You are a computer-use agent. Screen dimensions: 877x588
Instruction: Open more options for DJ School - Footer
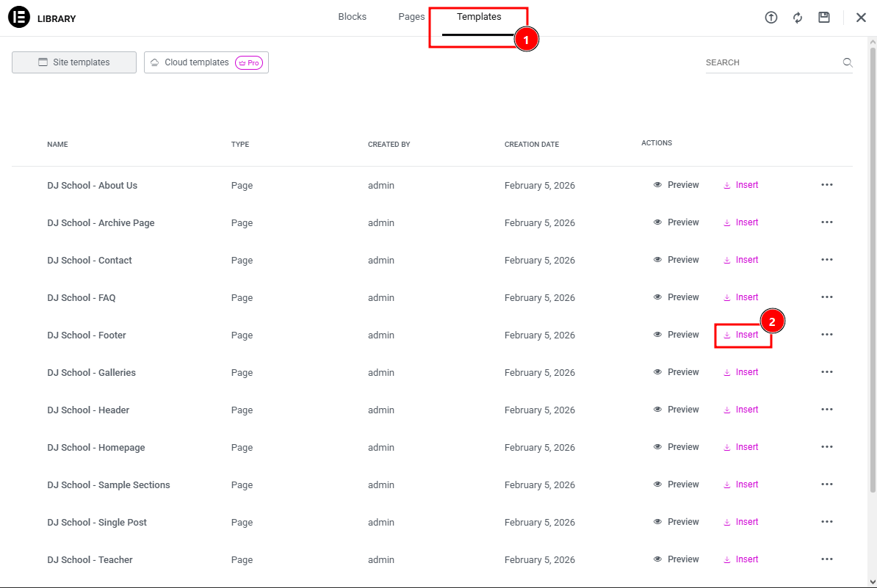tap(826, 335)
